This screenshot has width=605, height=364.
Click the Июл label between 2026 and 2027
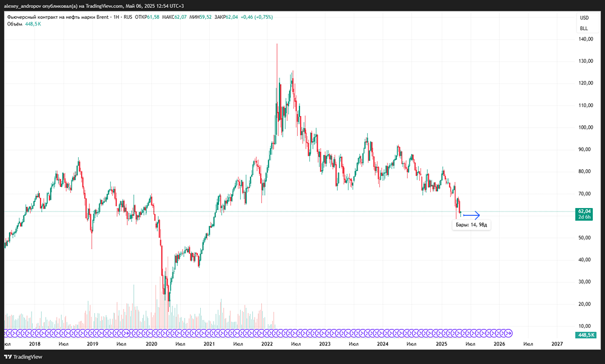tap(528, 344)
